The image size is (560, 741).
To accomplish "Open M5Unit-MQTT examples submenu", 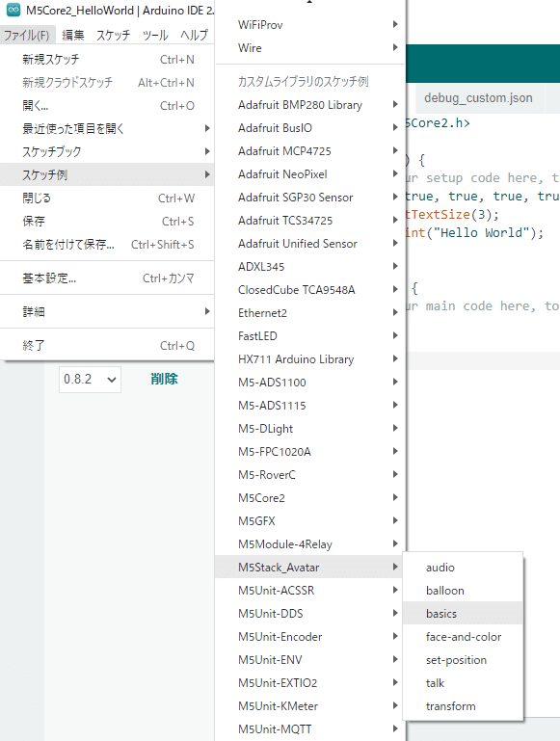I will [x=310, y=729].
